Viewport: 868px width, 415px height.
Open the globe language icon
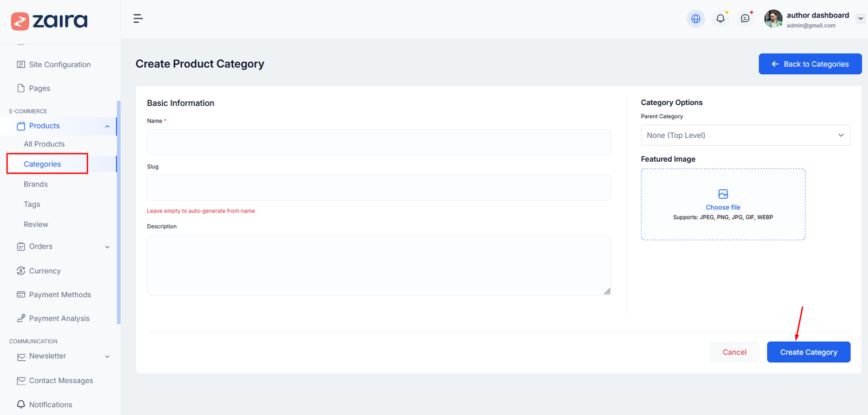[x=695, y=18]
